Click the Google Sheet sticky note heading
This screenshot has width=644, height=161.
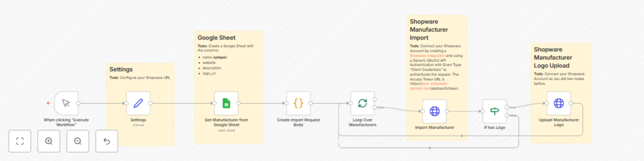[217, 38]
